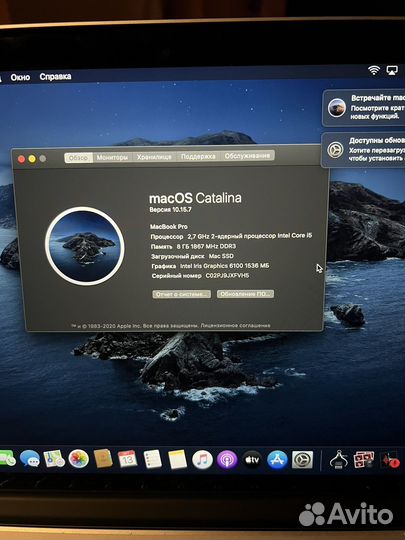405x540 pixels.
Task: Open the Обслуживание tab
Action: point(247,156)
